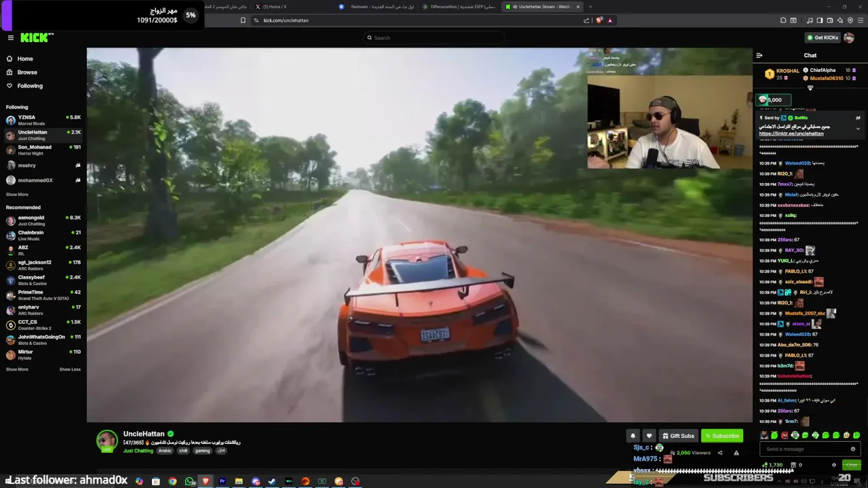Open Brave Rewards triangle icon
The height and width of the screenshot is (488, 868).
click(610, 20)
